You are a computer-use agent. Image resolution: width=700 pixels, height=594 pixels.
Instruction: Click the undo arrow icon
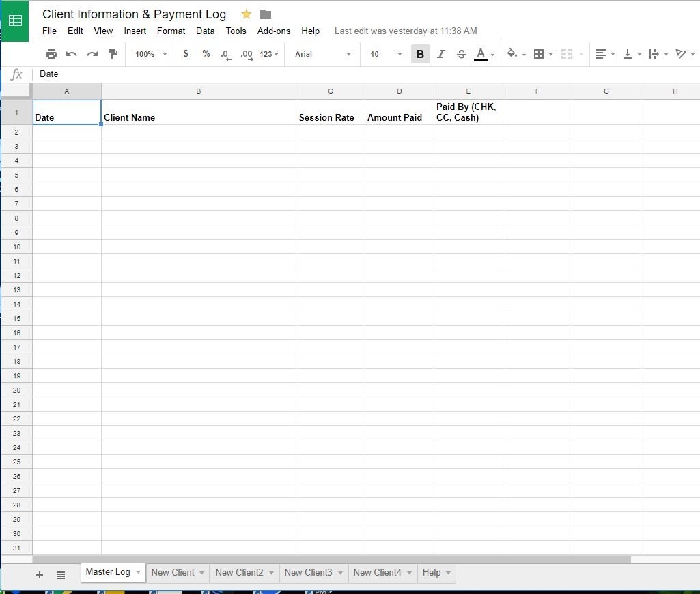72,54
